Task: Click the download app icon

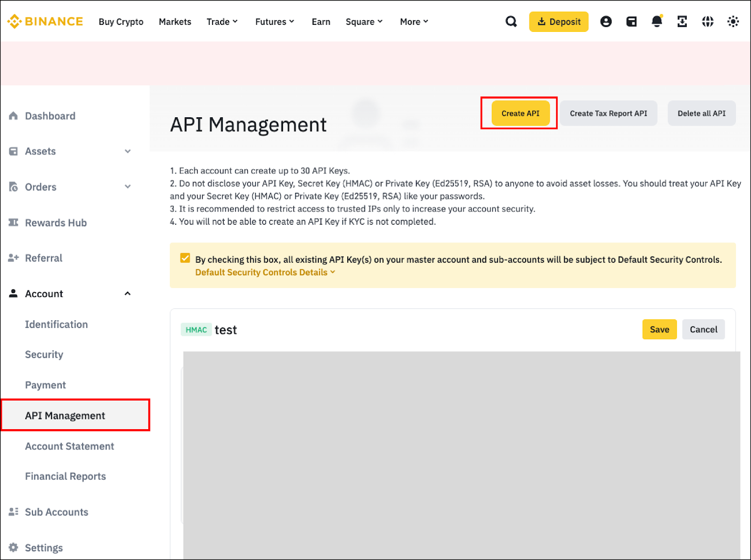Action: point(682,22)
